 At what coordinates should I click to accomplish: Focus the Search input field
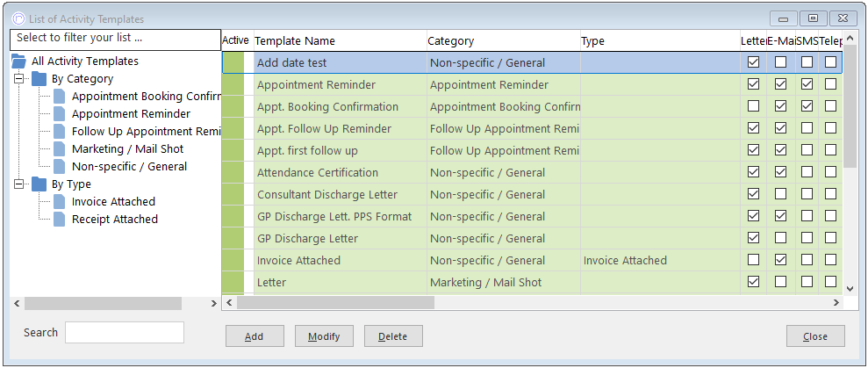[125, 333]
